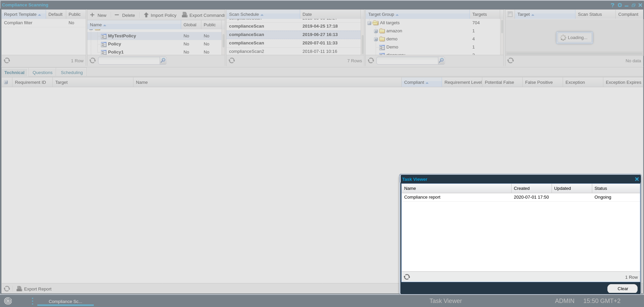This screenshot has width=644, height=307.
Task: Collapse the All targets tree node
Action: click(x=369, y=23)
